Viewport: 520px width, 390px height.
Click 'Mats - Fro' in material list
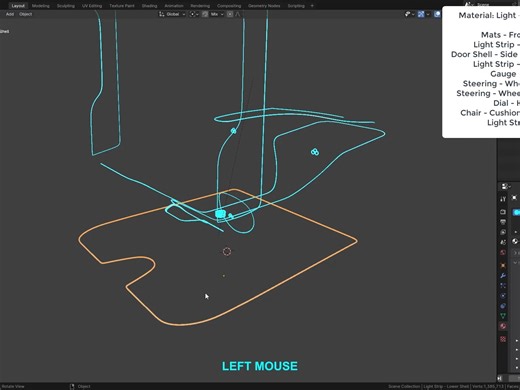coord(500,35)
